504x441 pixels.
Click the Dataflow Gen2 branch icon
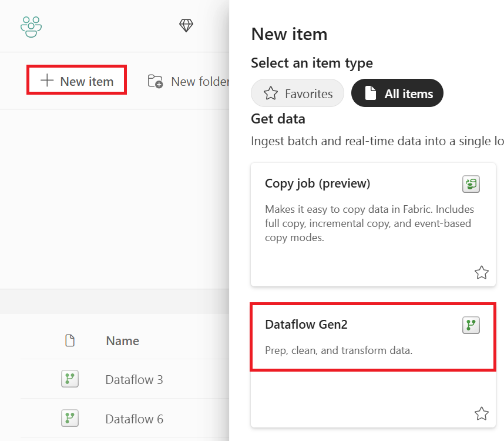[471, 325]
